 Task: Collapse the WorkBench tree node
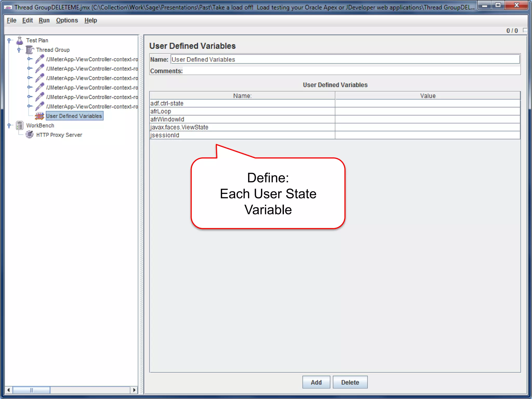pos(9,125)
